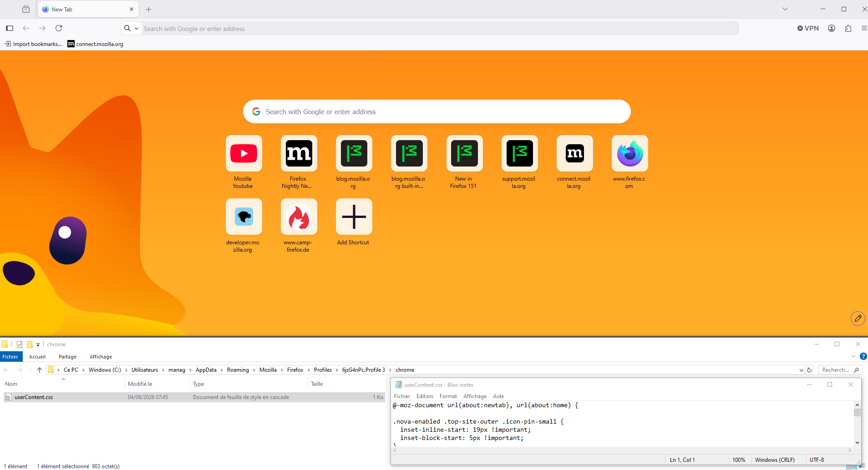Open the Format menu in Bloc-notes
The image size is (868, 470).
tap(448, 396)
